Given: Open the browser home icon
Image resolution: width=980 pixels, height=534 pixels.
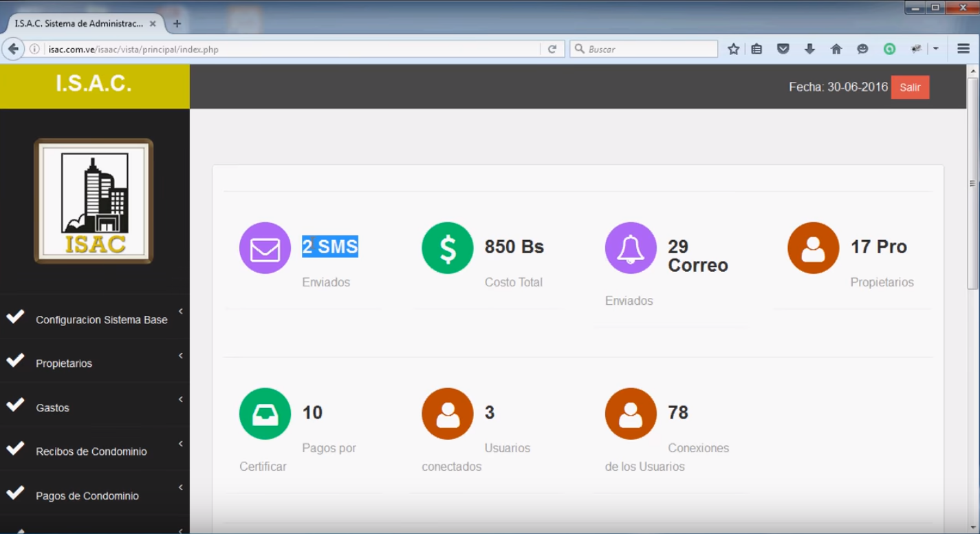Looking at the screenshot, I should (836, 49).
